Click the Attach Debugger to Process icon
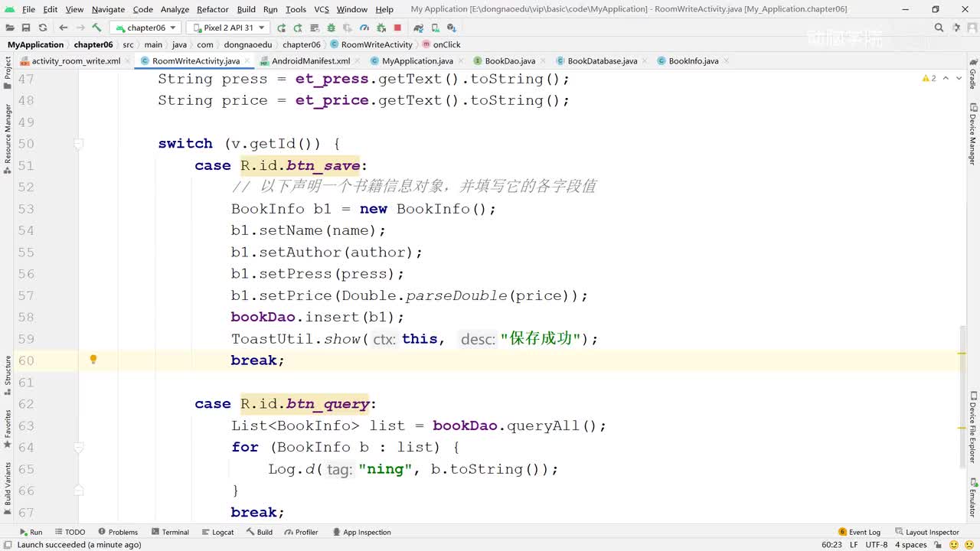980x551 pixels. [x=383, y=28]
